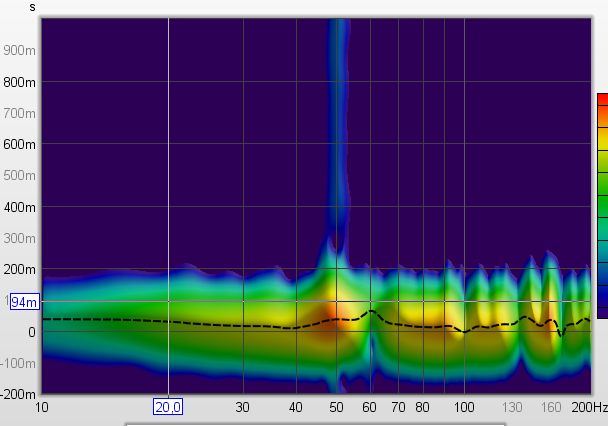The image size is (608, 426).
Task: Click the 20,0 frequency cursor value box
Action: (168, 407)
